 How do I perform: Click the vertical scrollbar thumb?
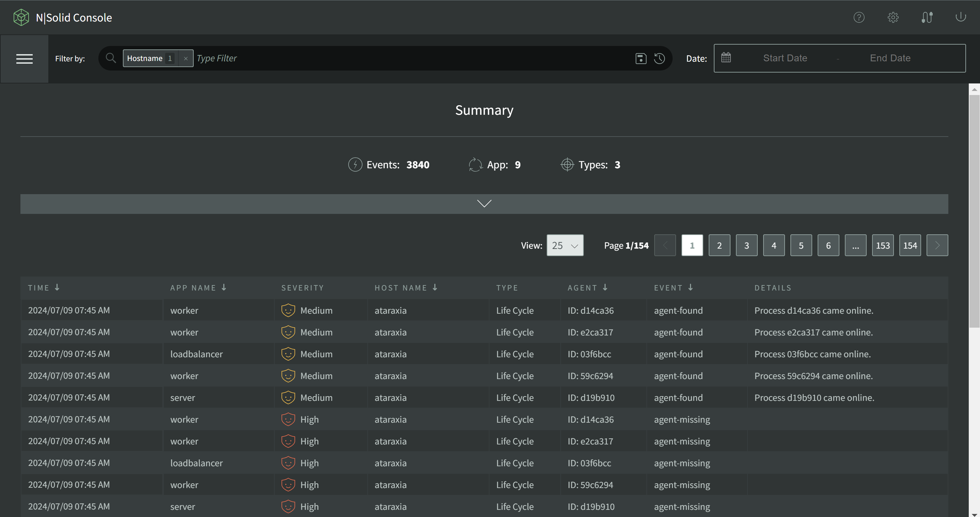(974, 211)
